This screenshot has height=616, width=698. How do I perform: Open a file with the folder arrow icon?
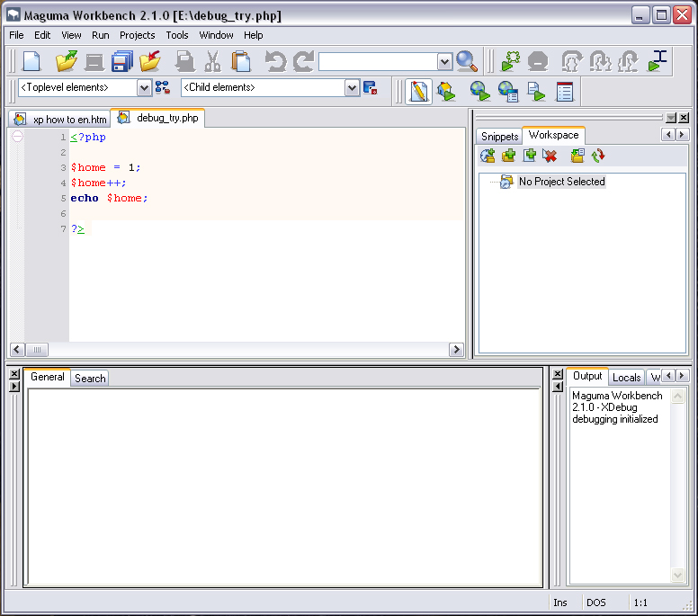click(67, 61)
